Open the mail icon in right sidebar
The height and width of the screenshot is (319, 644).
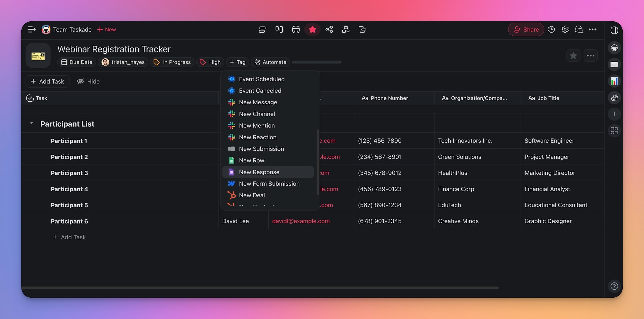click(614, 64)
